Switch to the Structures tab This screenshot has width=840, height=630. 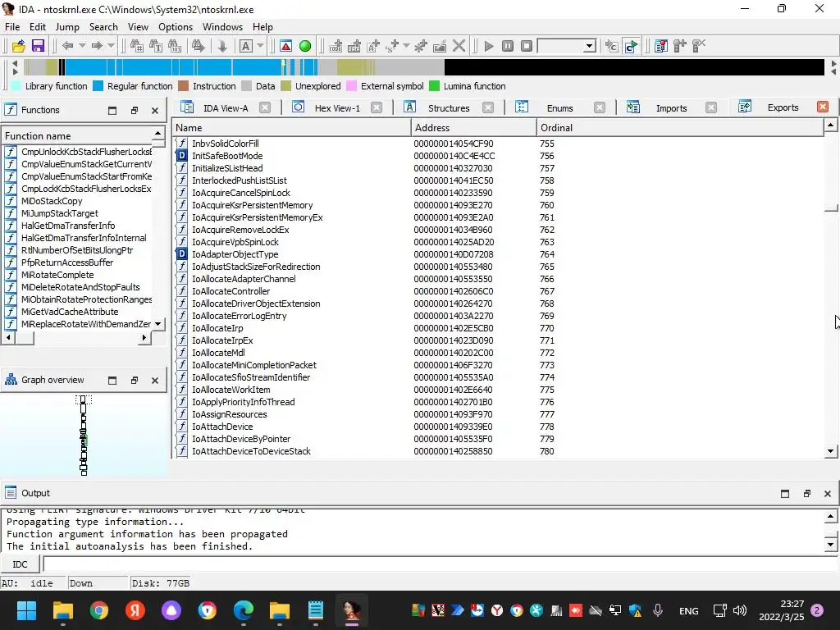pyautogui.click(x=449, y=108)
